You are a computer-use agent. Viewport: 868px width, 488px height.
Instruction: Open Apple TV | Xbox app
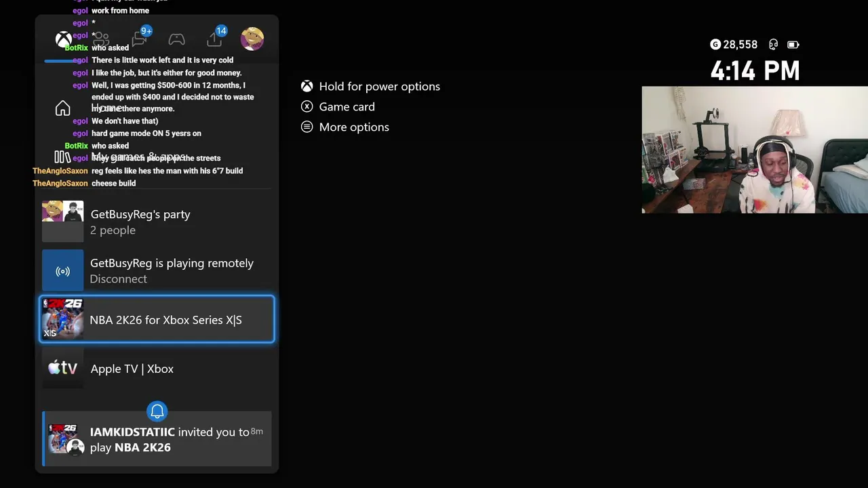pyautogui.click(x=157, y=369)
